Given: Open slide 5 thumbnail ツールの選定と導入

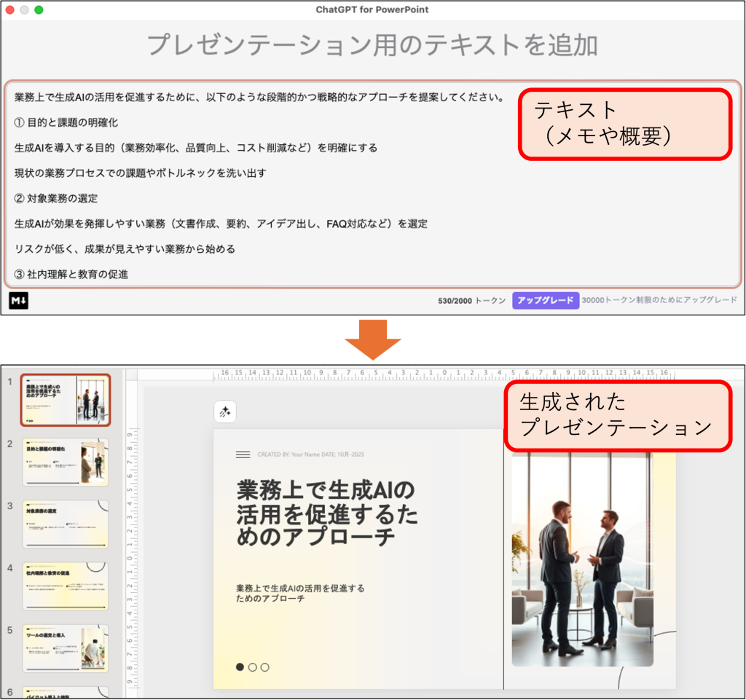Looking at the screenshot, I should click(66, 648).
